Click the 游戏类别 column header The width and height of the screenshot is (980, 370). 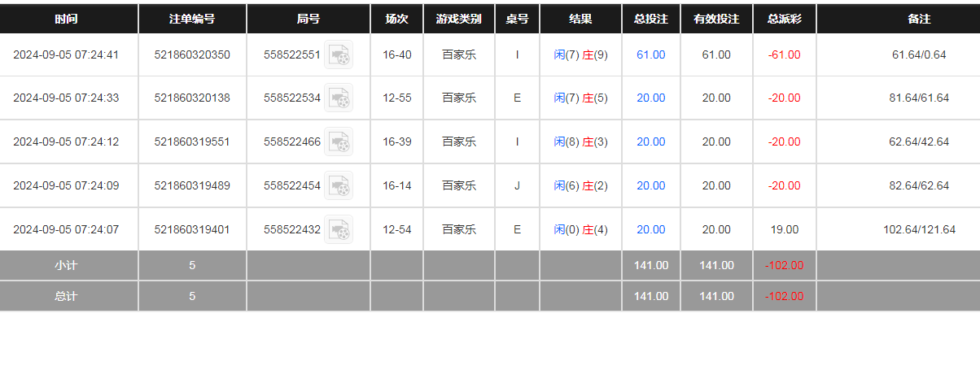pos(458,19)
